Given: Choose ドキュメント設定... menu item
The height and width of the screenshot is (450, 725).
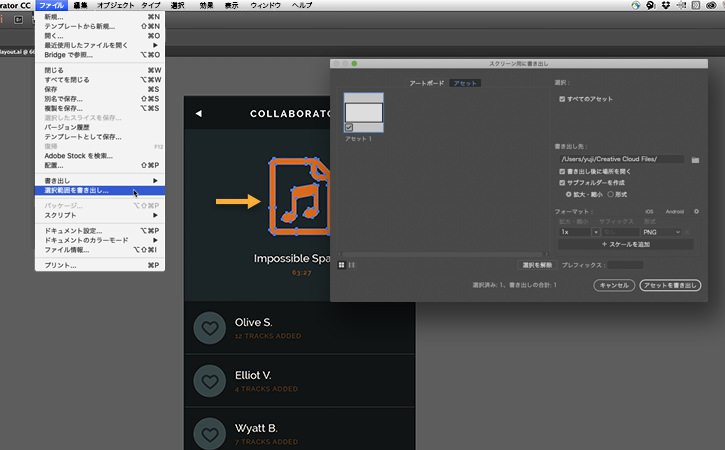Looking at the screenshot, I should 100,231.
